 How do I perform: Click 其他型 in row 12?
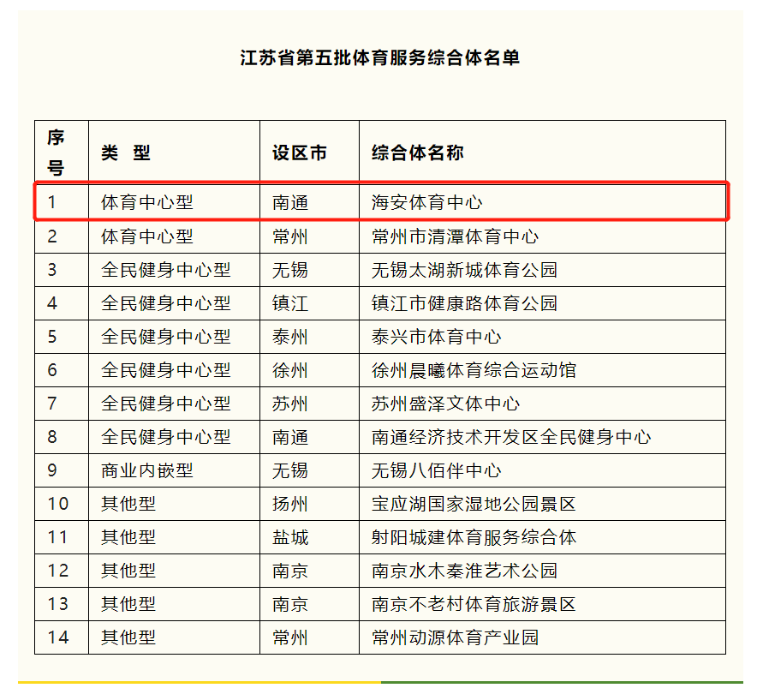coord(128,570)
